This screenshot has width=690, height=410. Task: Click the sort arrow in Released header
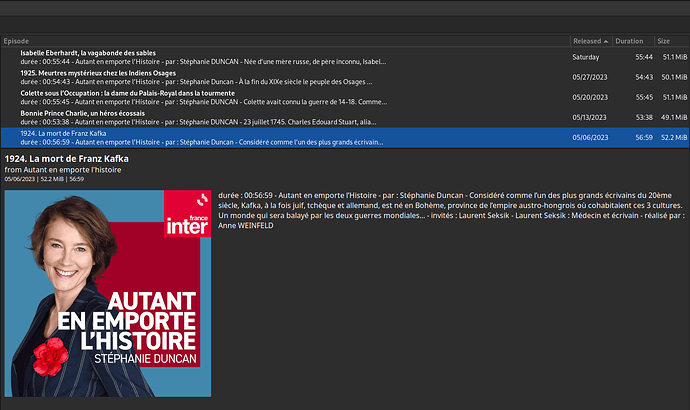(x=605, y=41)
